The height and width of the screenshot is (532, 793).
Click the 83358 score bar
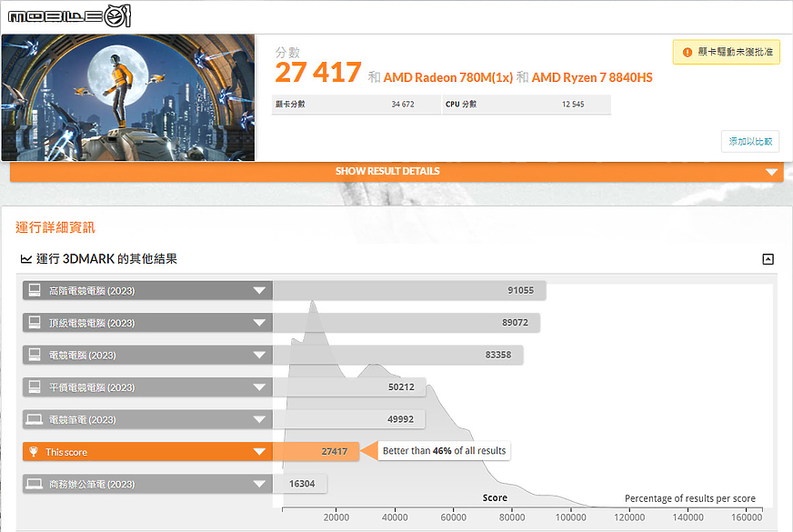[397, 355]
